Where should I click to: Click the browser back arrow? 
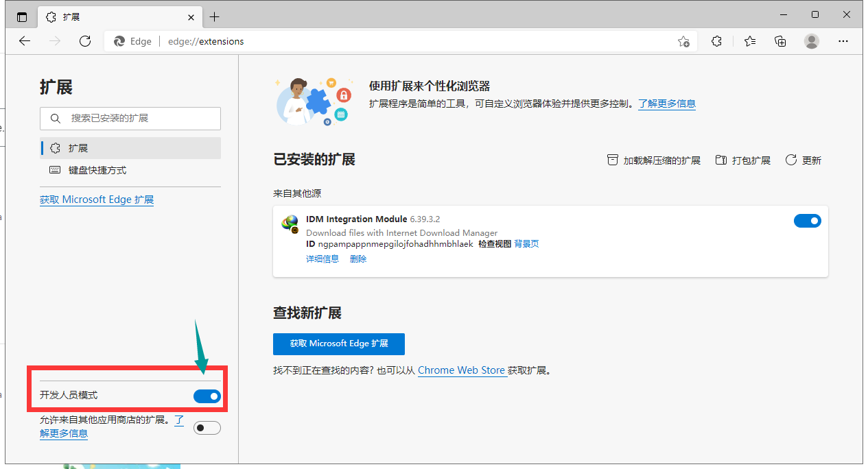[x=25, y=41]
